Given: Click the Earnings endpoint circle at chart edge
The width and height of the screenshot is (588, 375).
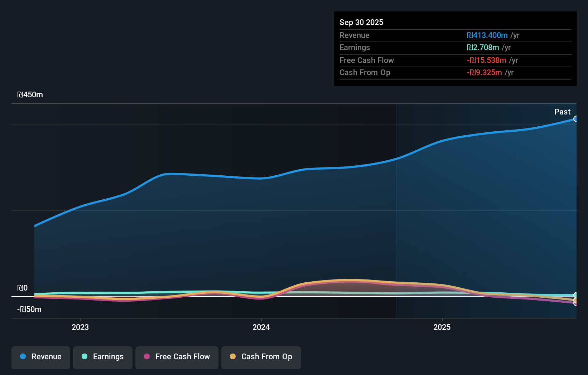Looking at the screenshot, I should (576, 294).
